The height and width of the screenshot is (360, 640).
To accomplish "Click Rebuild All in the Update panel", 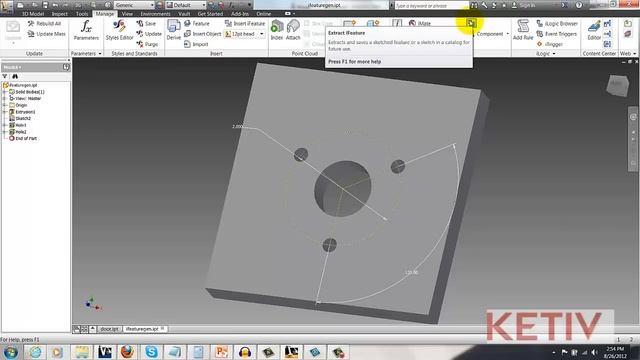I will pyautogui.click(x=44, y=24).
